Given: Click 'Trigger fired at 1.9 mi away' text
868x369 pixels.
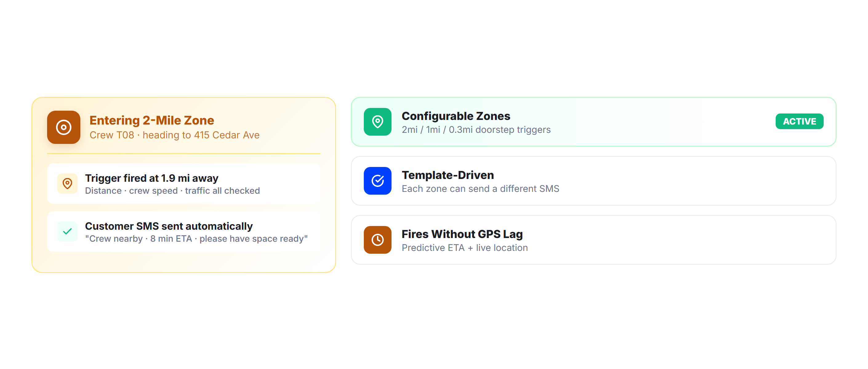Looking at the screenshot, I should click(x=152, y=178).
